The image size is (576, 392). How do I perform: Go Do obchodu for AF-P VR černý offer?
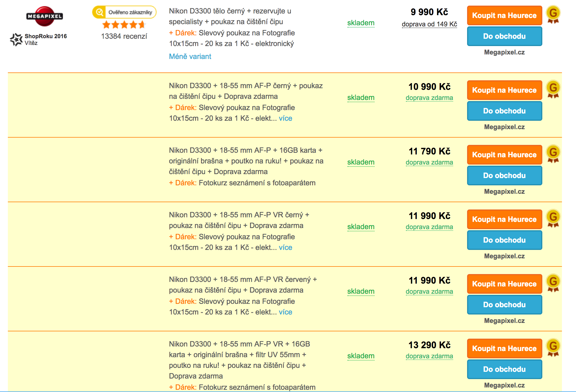click(504, 240)
